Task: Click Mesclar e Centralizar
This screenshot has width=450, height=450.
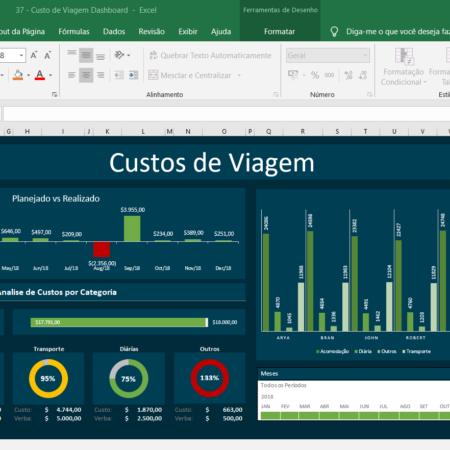Action: click(x=190, y=75)
